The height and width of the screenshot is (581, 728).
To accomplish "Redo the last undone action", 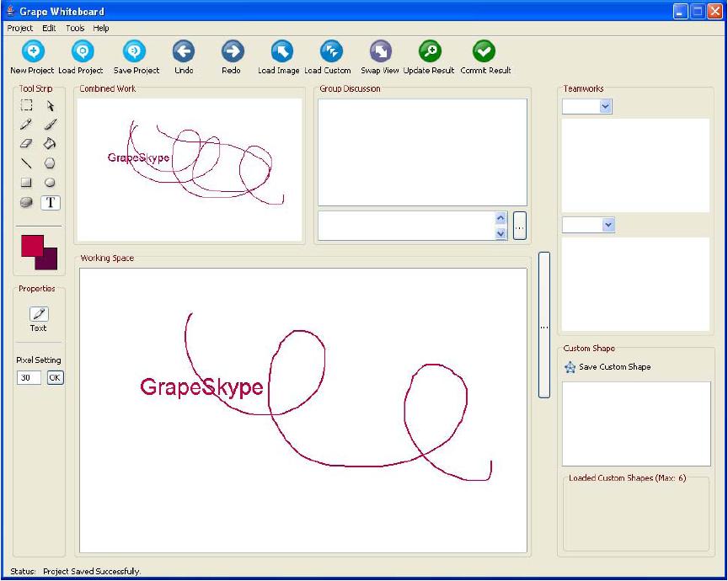I will tap(233, 51).
